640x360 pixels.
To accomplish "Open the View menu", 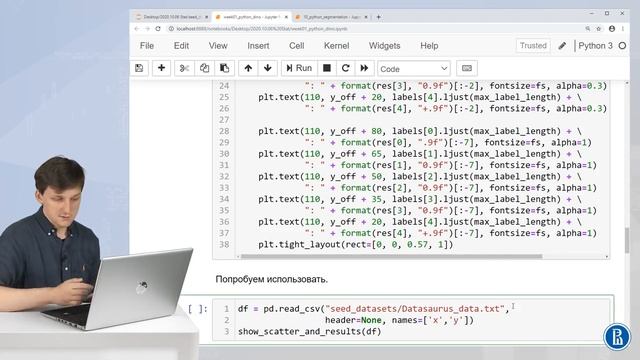I will pos(218,46).
